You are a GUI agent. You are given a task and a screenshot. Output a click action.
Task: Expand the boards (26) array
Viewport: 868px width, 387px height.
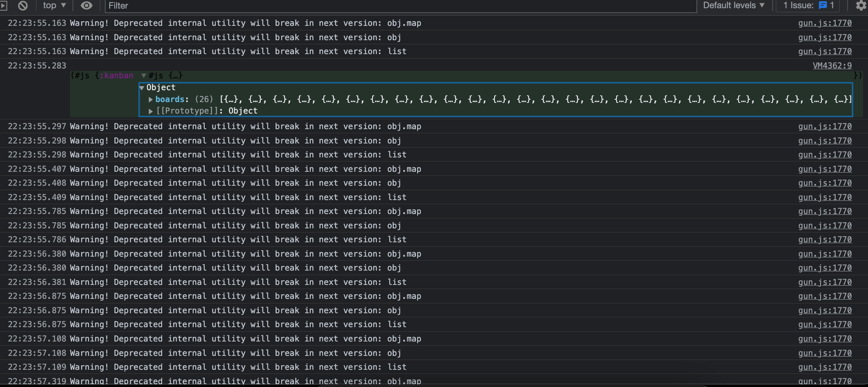150,99
